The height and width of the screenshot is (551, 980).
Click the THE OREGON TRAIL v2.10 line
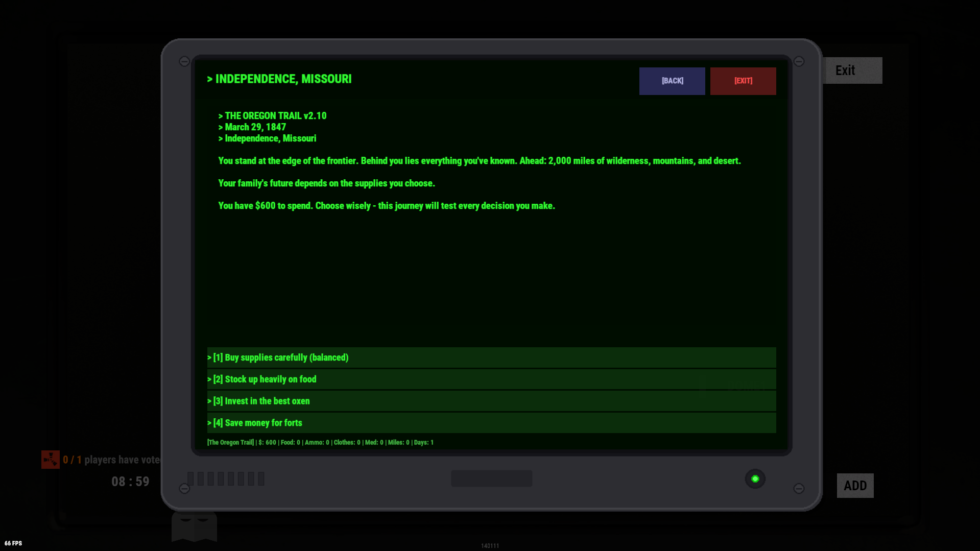(273, 116)
